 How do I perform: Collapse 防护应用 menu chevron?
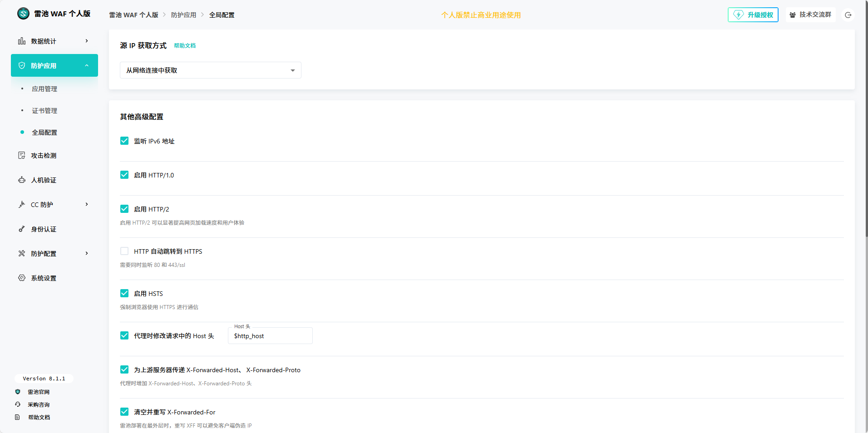[87, 65]
